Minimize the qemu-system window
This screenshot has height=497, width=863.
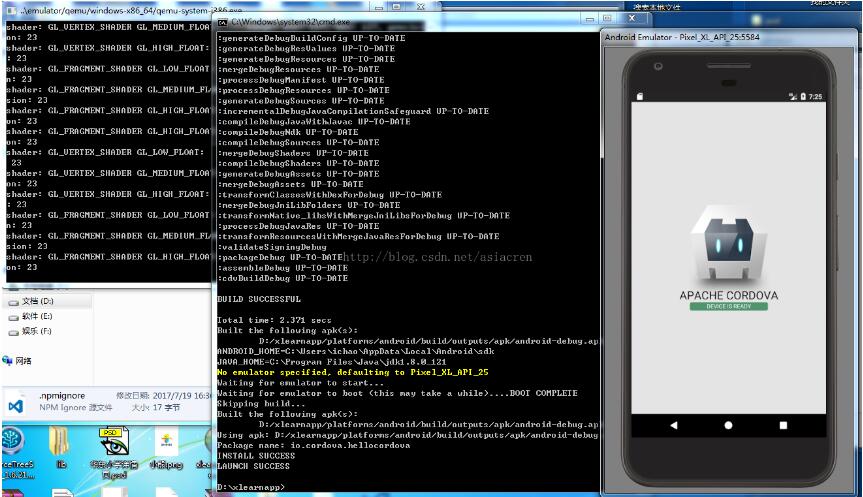tap(379, 7)
